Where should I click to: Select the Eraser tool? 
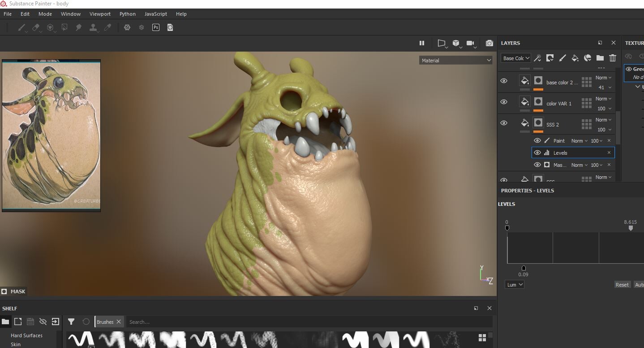click(36, 27)
